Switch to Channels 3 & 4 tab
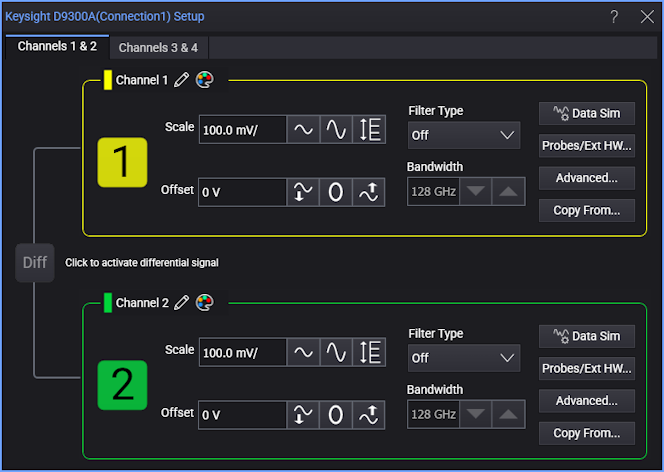 (x=158, y=47)
